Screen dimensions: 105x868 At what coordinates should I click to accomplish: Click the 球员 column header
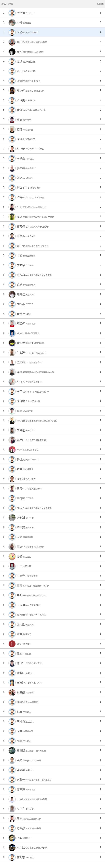pos(11,4)
